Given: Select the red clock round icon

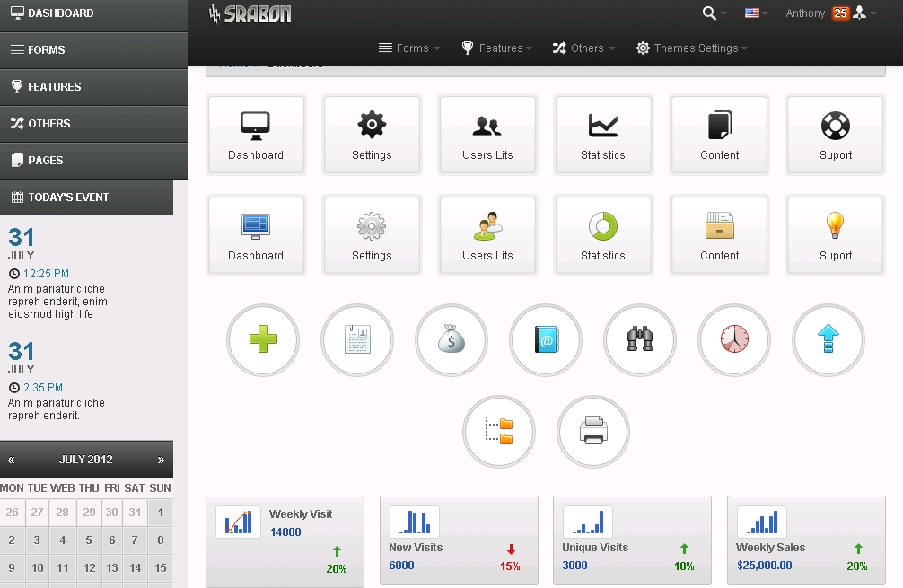Looking at the screenshot, I should [x=734, y=340].
